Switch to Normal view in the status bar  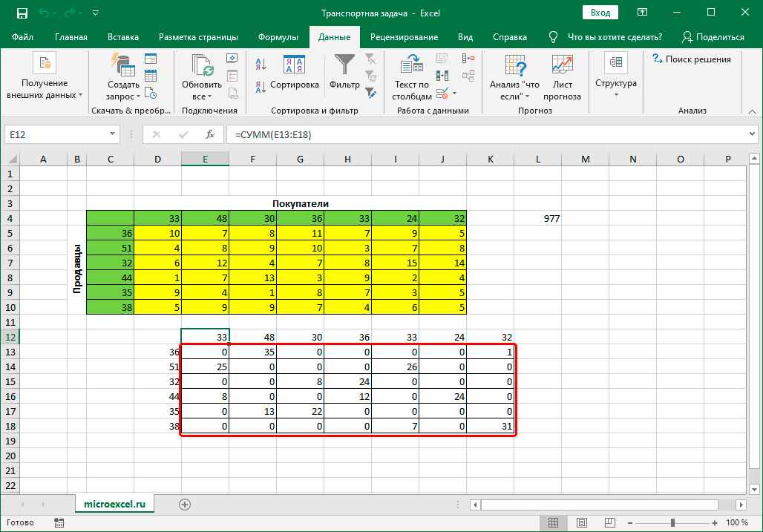(x=553, y=523)
